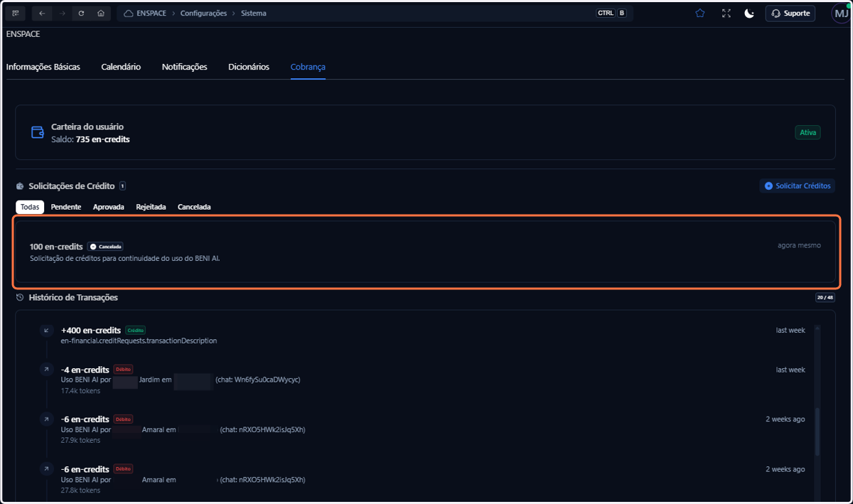Click the Ativa wallet status badge
The width and height of the screenshot is (853, 504).
coord(808,132)
